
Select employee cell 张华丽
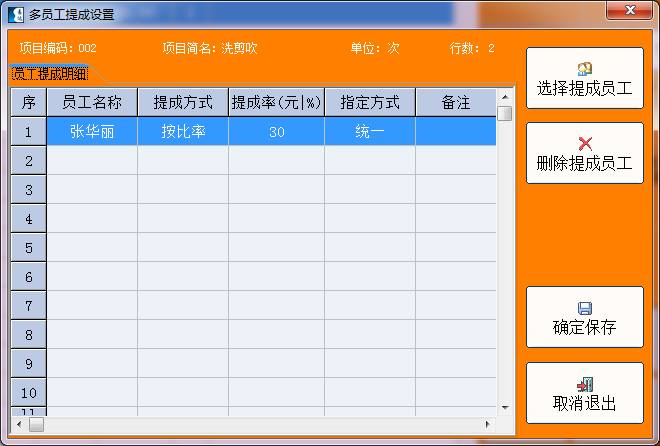92,132
